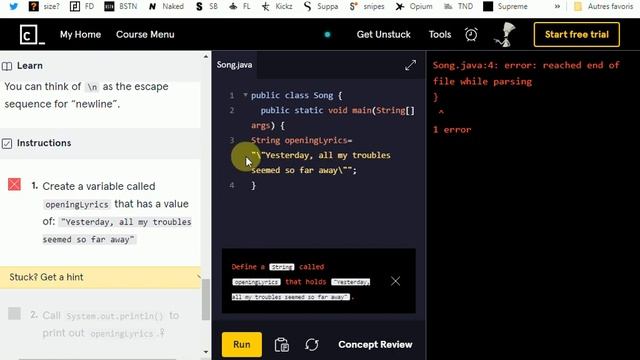Open the FL bookmark
This screenshot has width=640, height=360.
click(240, 7)
